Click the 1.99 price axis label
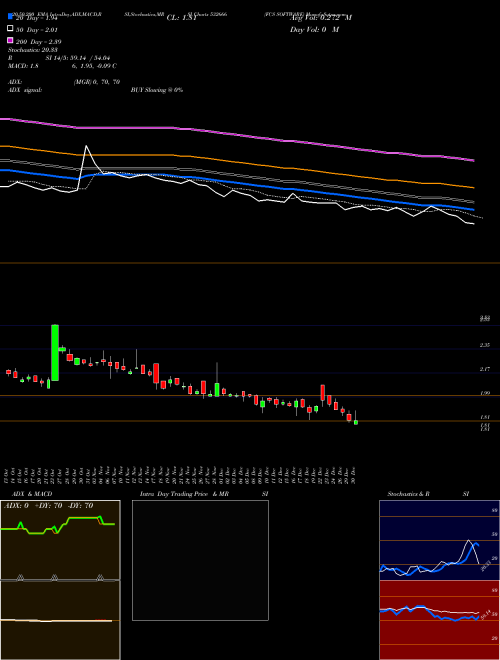The image size is (500, 660). pos(485,394)
